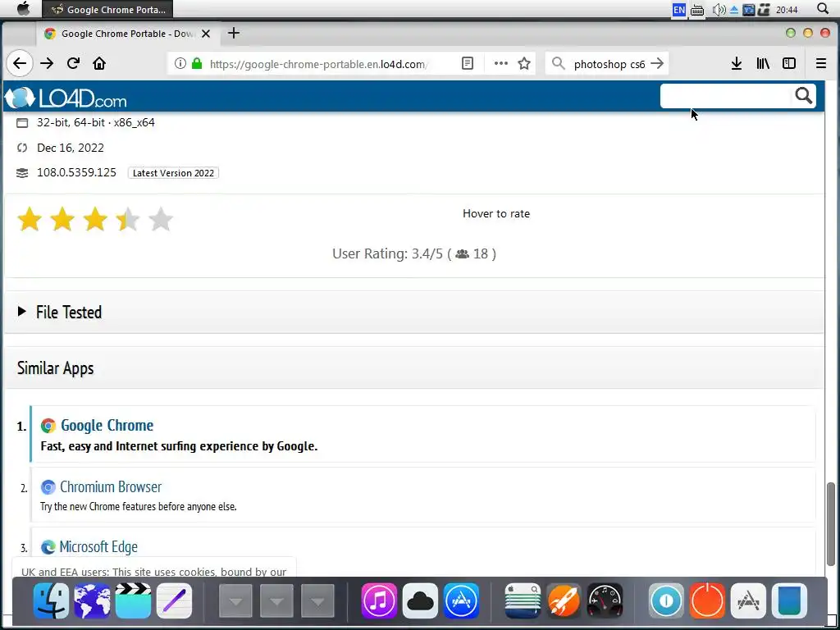The width and height of the screenshot is (840, 630).
Task: Open the browser home page
Action: tap(99, 63)
